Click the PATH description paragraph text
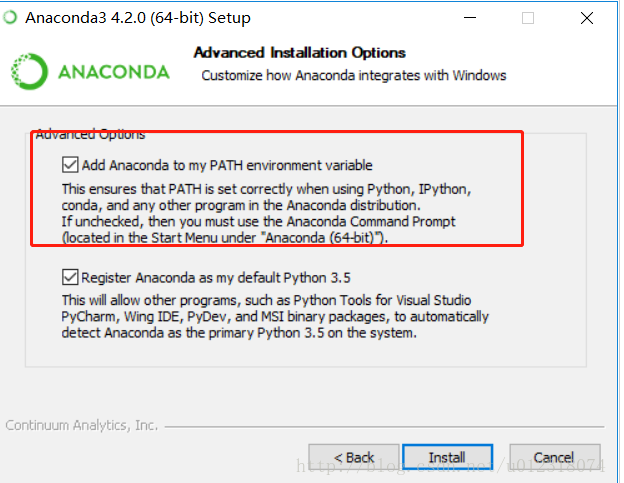Screen dimensions: 624x483 266,213
